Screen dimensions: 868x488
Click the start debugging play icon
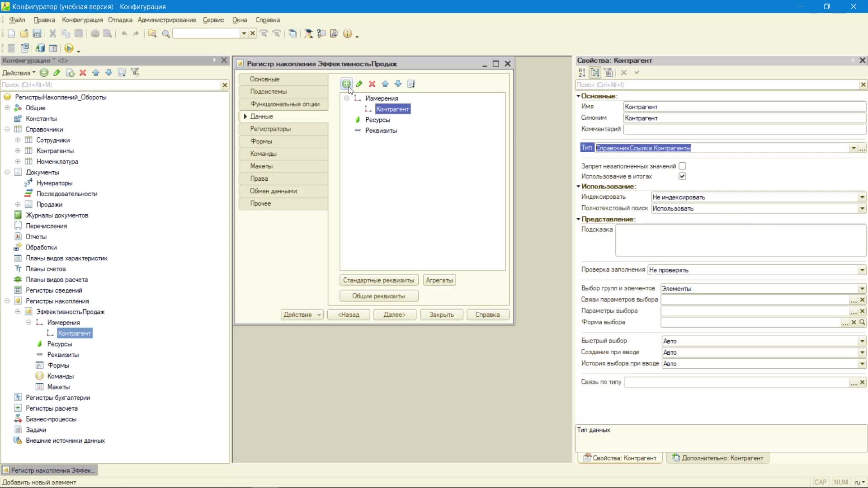point(69,48)
